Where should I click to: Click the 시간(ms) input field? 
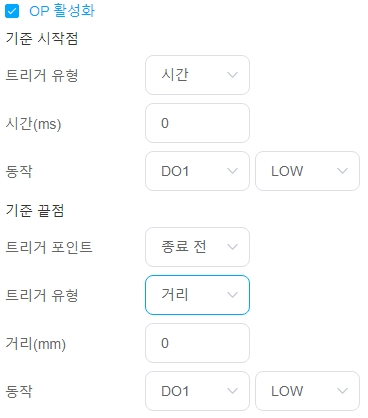coord(197,123)
